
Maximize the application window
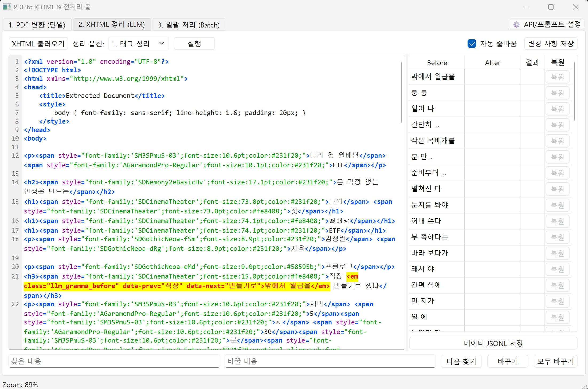coord(551,7)
